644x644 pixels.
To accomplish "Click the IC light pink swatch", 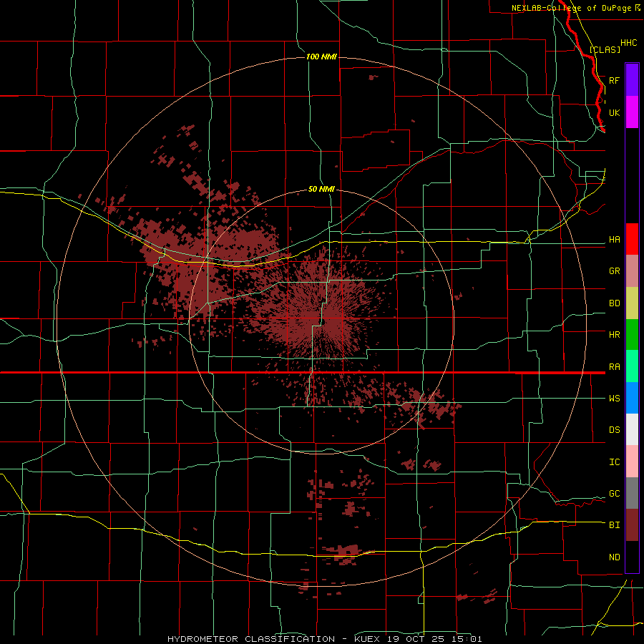I will 632,462.
